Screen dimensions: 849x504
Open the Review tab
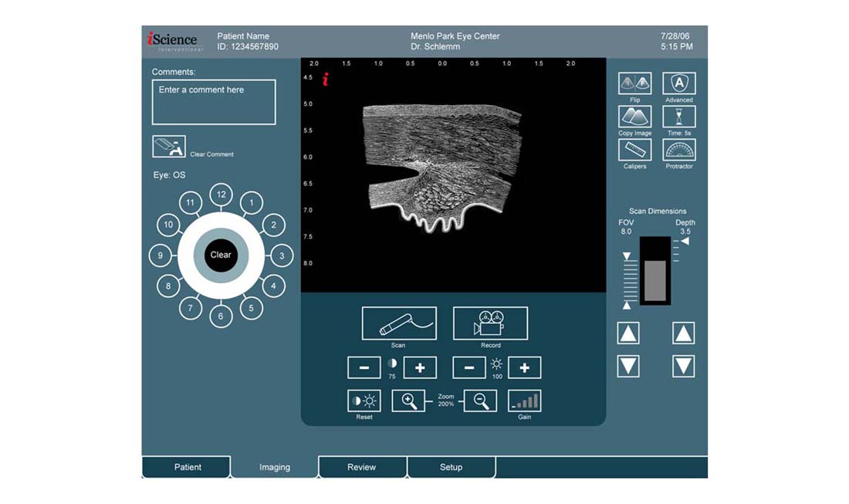tap(361, 467)
